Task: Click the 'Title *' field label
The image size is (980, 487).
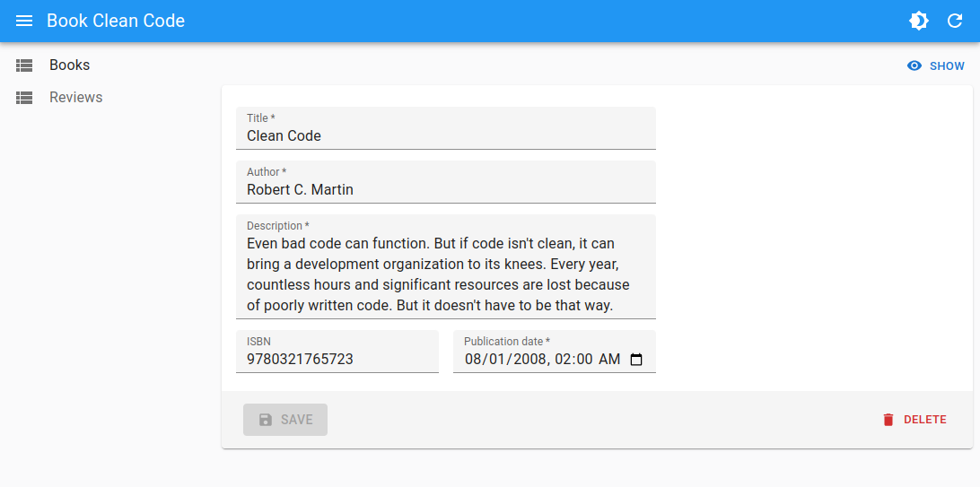Action: (261, 118)
